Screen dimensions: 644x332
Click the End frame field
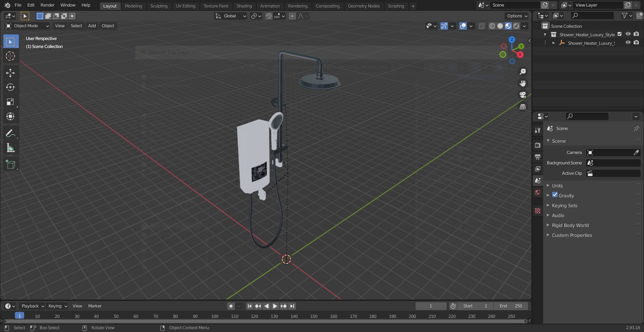pyautogui.click(x=511, y=306)
